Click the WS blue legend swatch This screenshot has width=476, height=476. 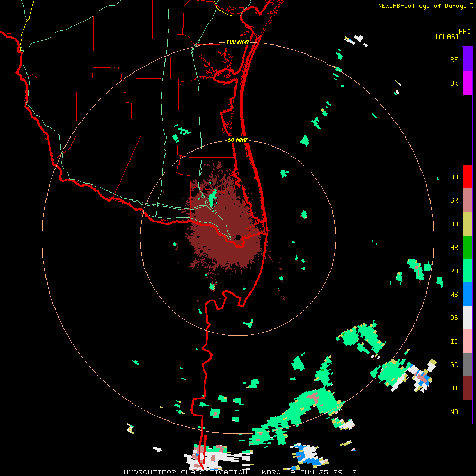[467, 294]
